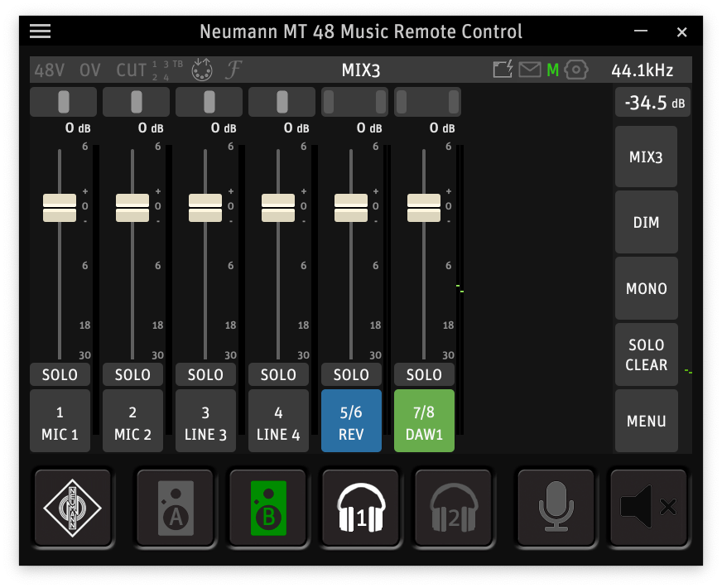Select the green speaker B output
This screenshot has width=722, height=588.
pyautogui.click(x=268, y=508)
